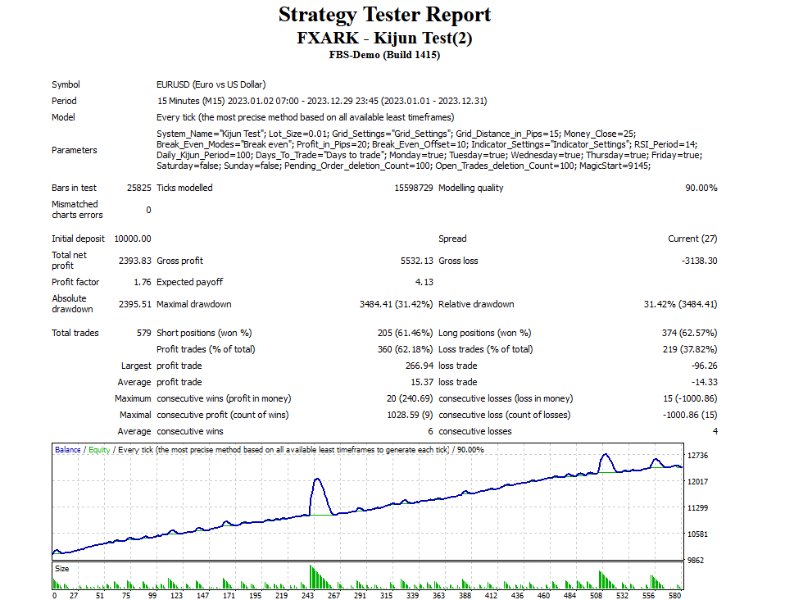The image size is (785, 600).
Task: Click the Modelling quality value 90.00%
Action: [701, 188]
